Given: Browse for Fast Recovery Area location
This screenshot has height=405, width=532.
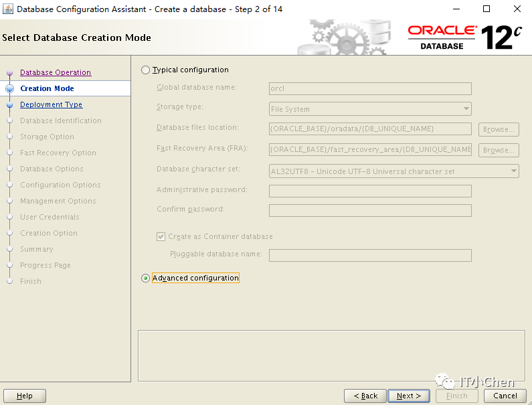Looking at the screenshot, I should click(x=499, y=150).
